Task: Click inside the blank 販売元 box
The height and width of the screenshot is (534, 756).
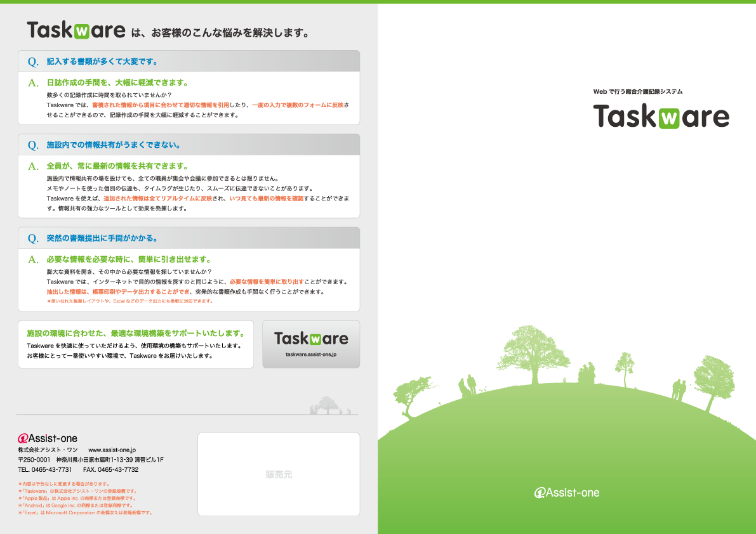Action: (279, 474)
